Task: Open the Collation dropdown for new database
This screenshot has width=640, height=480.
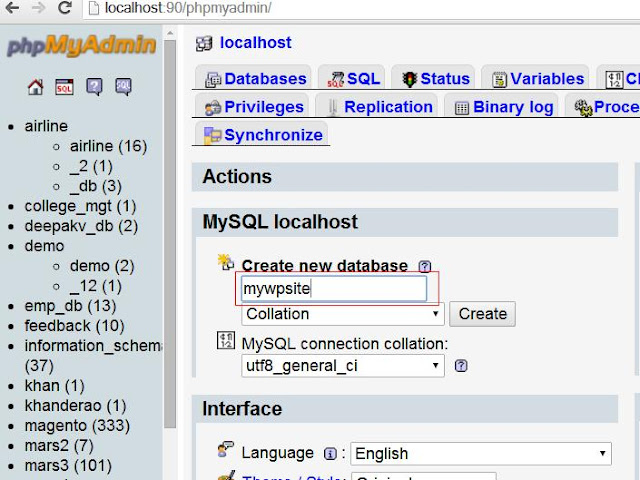Action: 343,314
